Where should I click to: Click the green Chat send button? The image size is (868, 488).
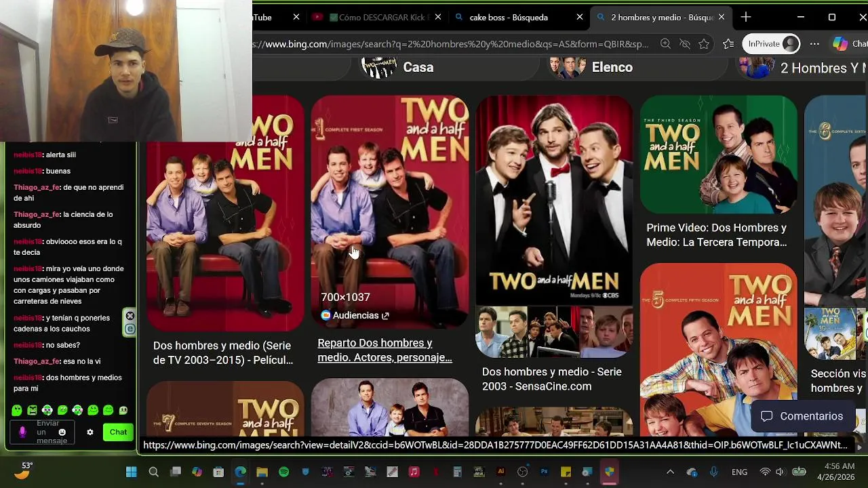pos(118,432)
